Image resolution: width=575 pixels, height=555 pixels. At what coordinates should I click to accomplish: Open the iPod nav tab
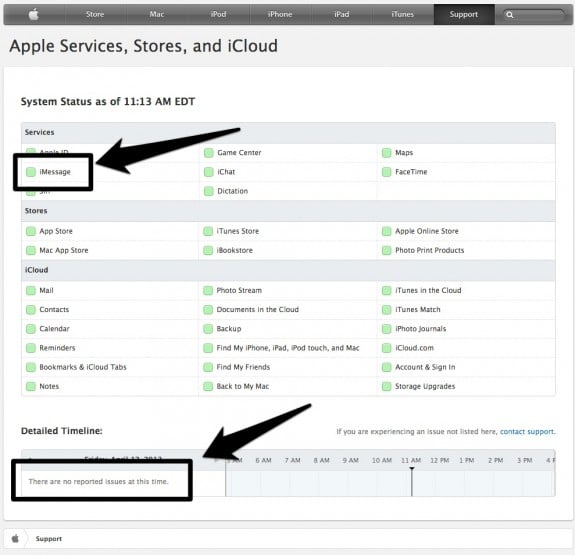pos(218,15)
